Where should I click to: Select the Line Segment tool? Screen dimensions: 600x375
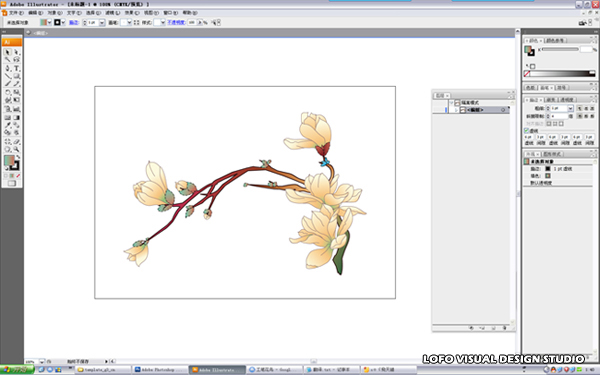[8, 76]
